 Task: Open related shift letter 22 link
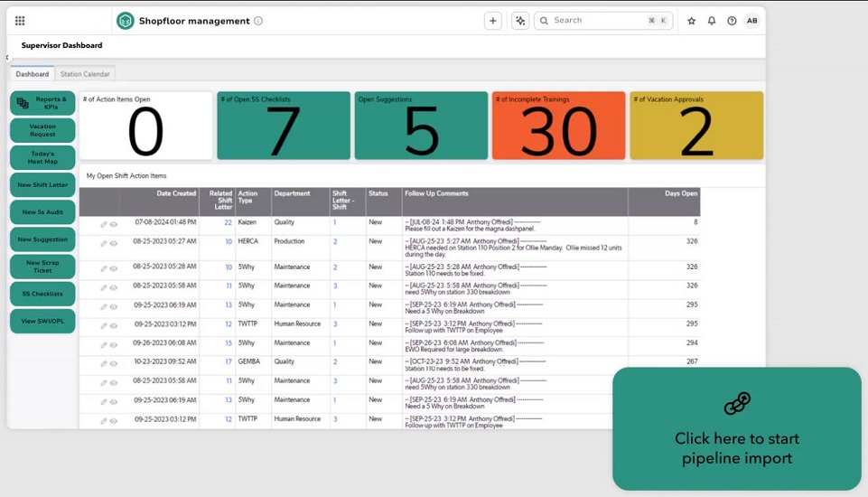pyautogui.click(x=229, y=222)
